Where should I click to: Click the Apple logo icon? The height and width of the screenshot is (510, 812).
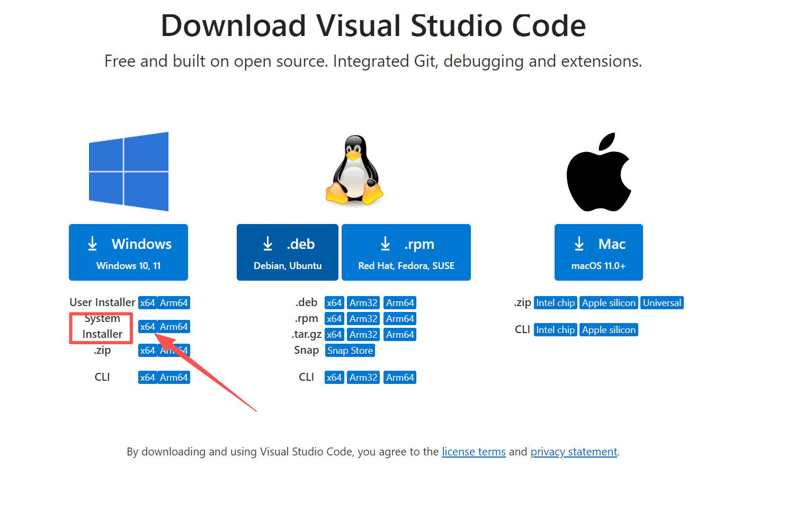599,172
